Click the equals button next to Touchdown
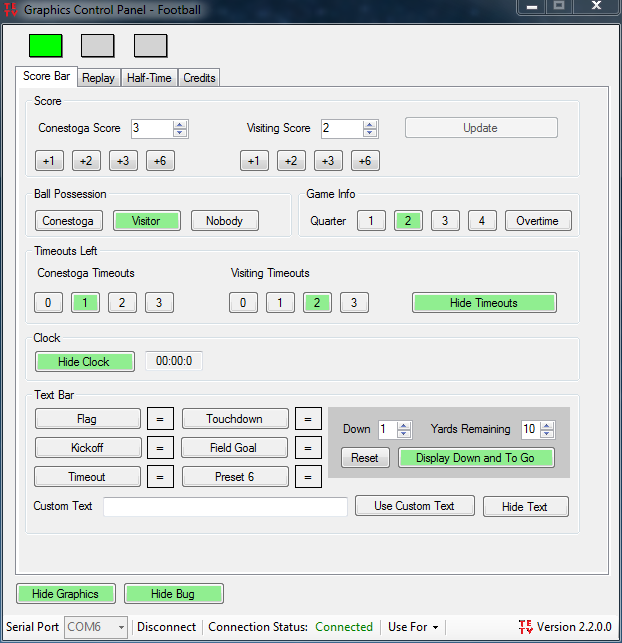 [309, 419]
